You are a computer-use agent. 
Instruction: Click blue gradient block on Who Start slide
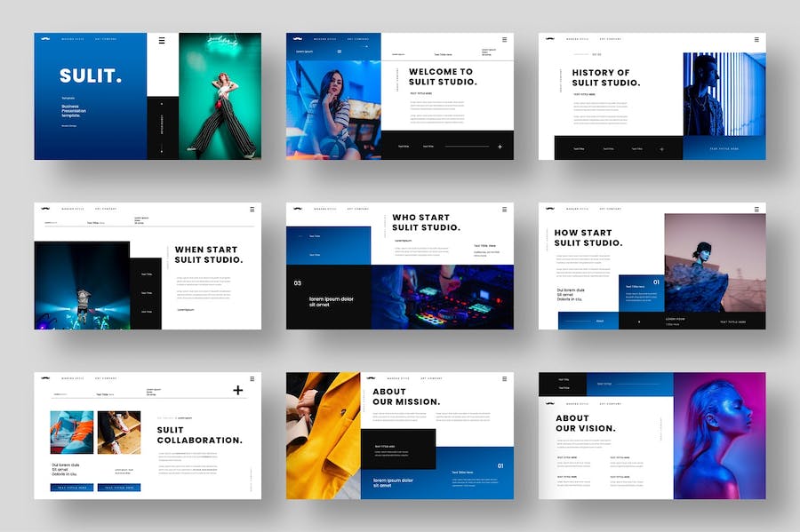coord(328,244)
